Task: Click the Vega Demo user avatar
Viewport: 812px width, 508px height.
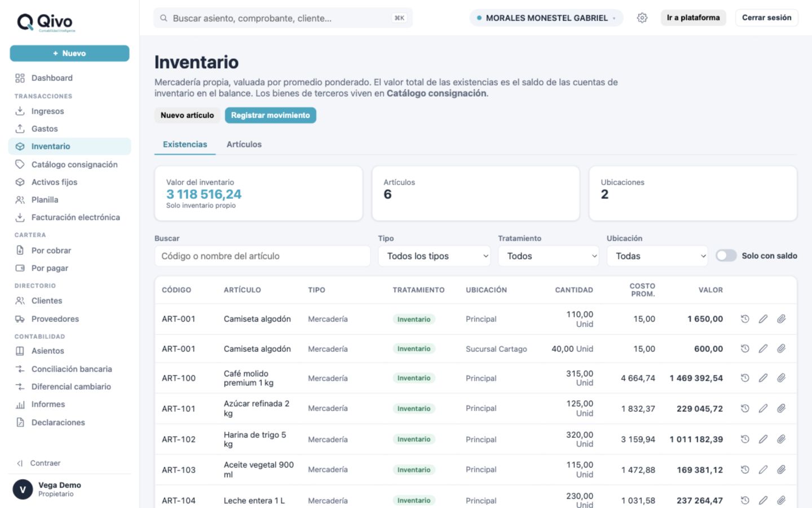Action: tap(23, 489)
